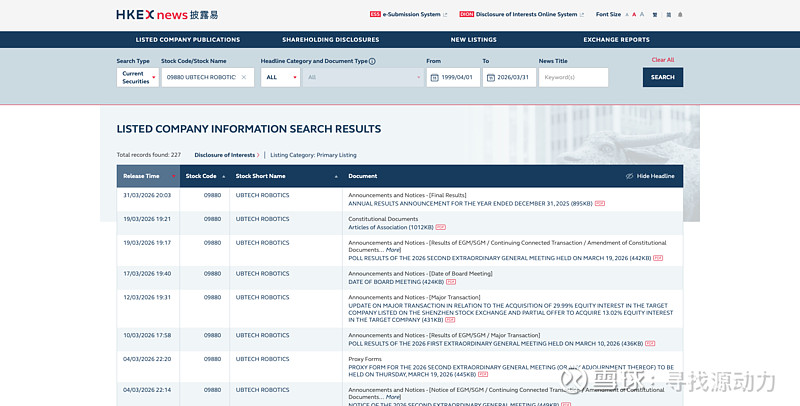Viewport: 800px width, 406px height.
Task: Switch language to Simplified Chinese
Action: [668, 15]
